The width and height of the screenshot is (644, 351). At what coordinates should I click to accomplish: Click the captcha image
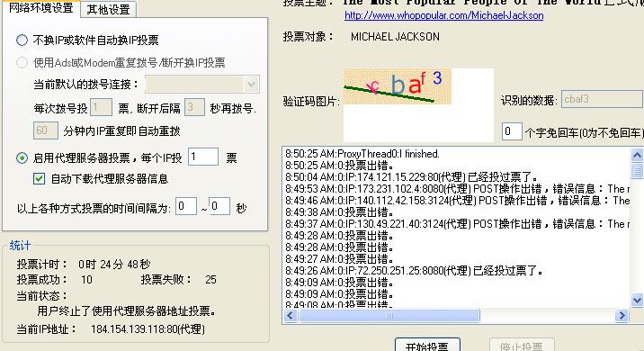398,86
